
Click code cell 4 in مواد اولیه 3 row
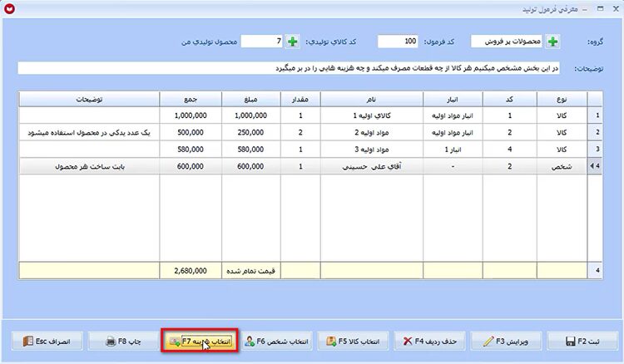tap(509, 150)
